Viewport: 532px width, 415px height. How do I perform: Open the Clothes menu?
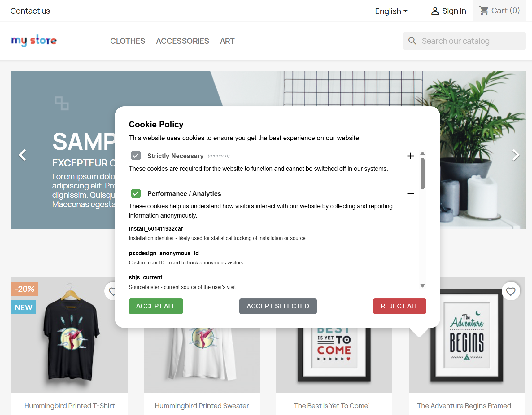tap(128, 41)
